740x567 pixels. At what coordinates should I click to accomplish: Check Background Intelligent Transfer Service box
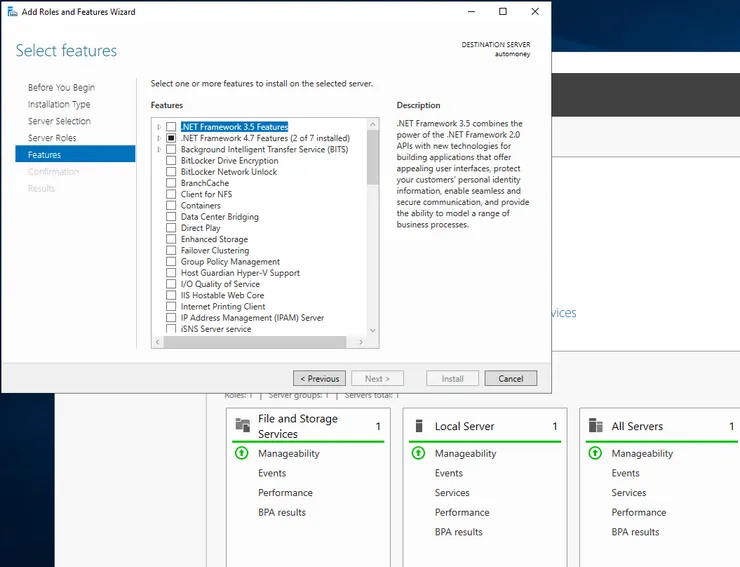tap(171, 150)
